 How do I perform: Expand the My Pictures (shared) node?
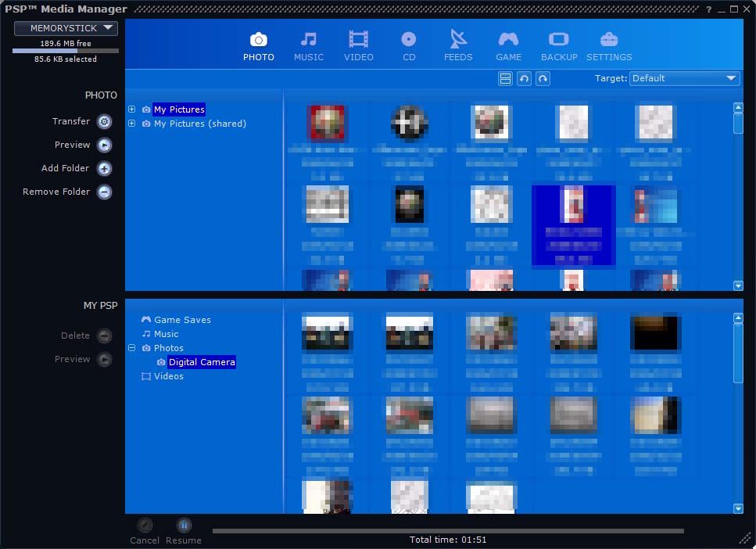click(131, 124)
